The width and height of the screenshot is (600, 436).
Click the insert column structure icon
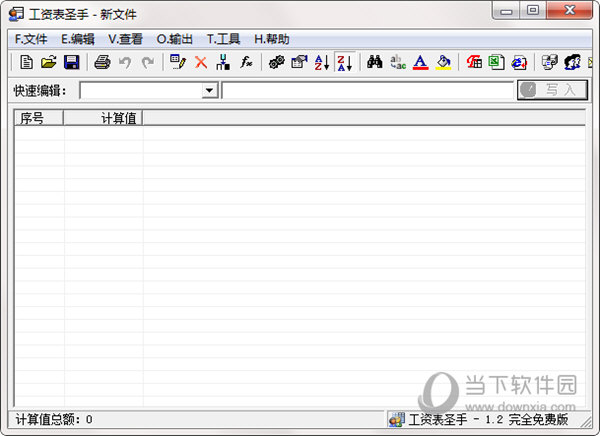coord(223,62)
